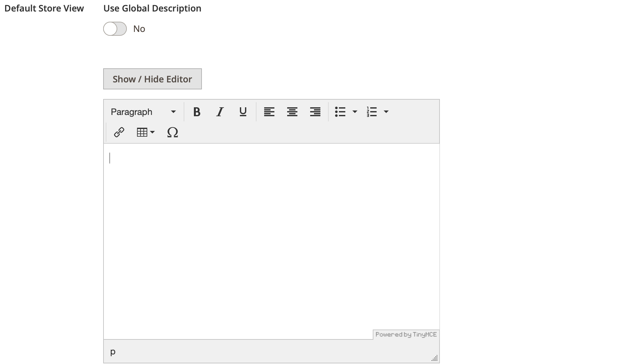Insert a bulleted list
Image resolution: width=628 pixels, height=364 pixels.
tap(340, 112)
